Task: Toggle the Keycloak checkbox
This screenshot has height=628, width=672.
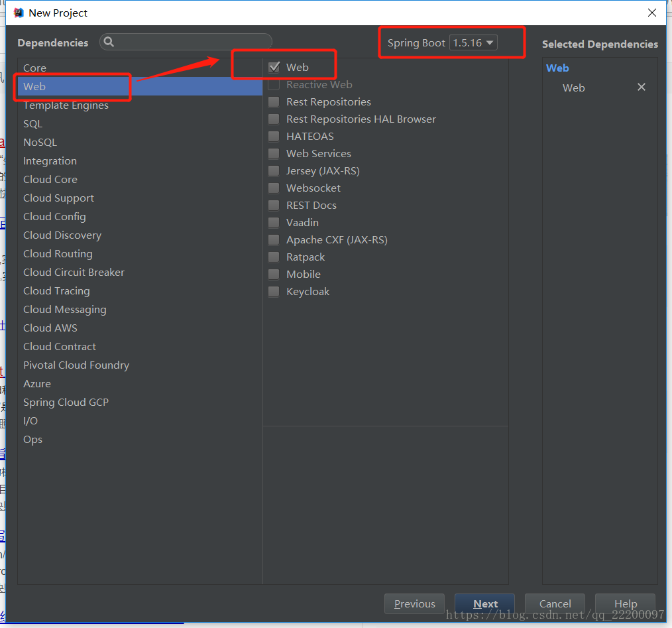Action: coord(274,292)
